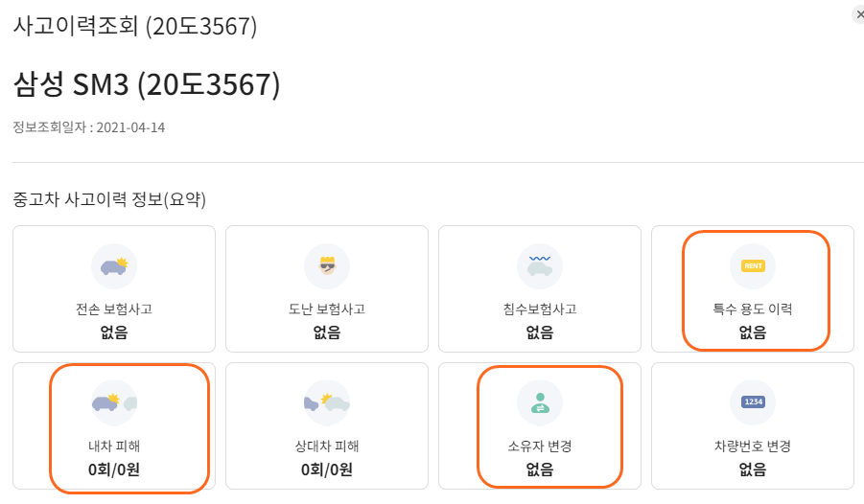Click the 내차 피해 collision icon
Viewport: 864px width, 504px height.
click(x=114, y=402)
